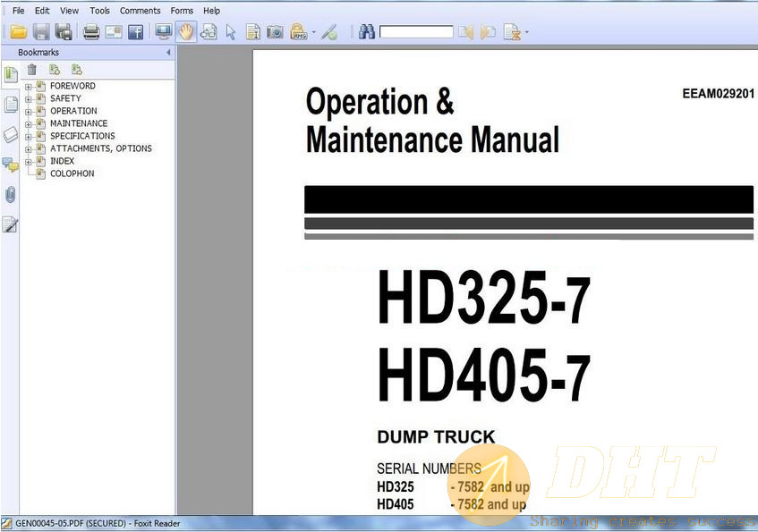Open the Comments side panel tab
758x532 pixels.
[10, 165]
